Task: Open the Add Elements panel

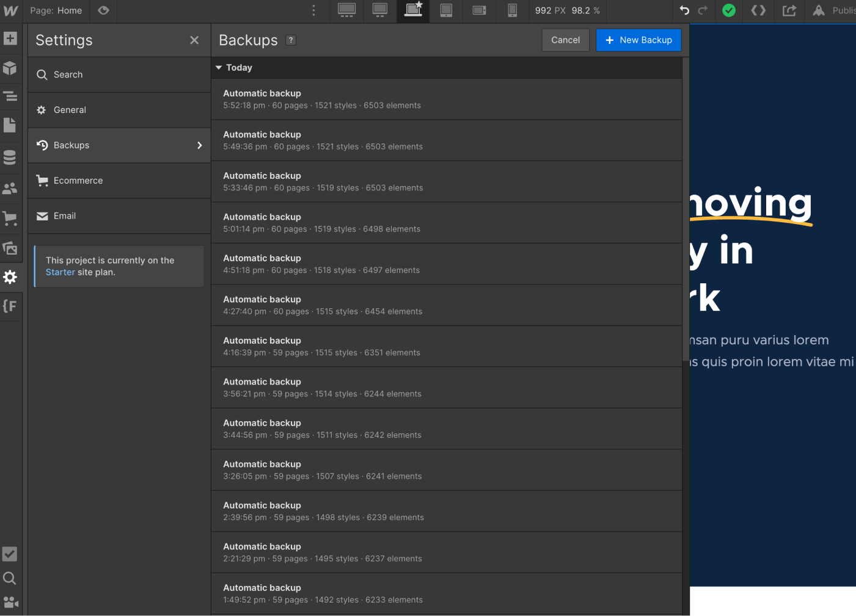Action: [x=10, y=38]
